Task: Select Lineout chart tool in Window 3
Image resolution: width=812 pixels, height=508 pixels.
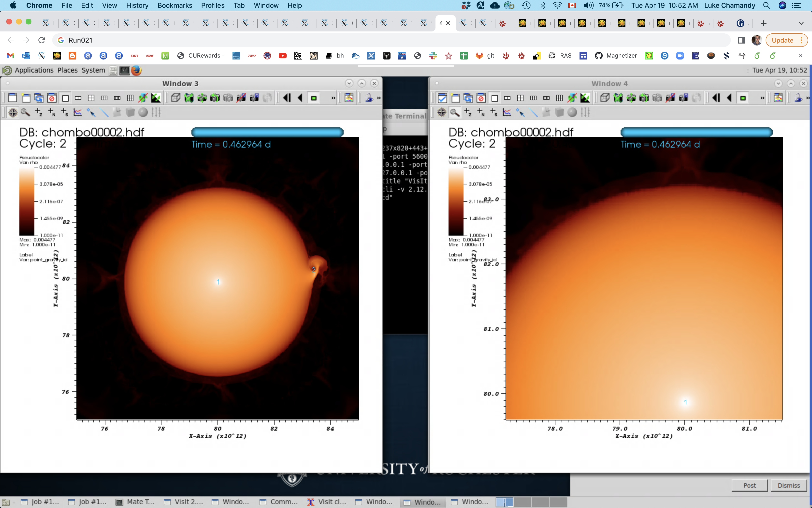Action: (x=78, y=112)
